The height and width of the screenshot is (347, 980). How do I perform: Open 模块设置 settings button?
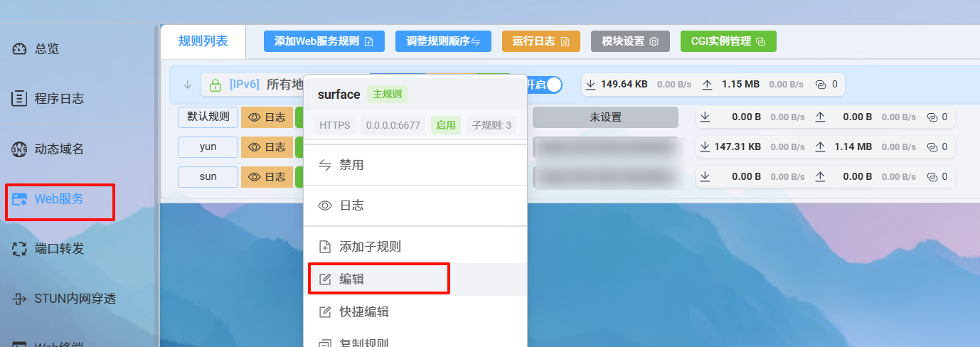[x=630, y=41]
